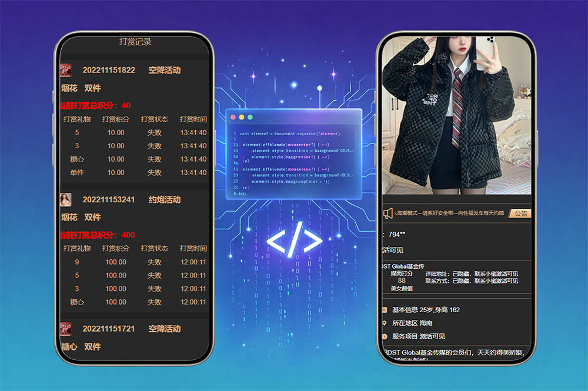Select 所在地区 海南 line

[x=412, y=323]
